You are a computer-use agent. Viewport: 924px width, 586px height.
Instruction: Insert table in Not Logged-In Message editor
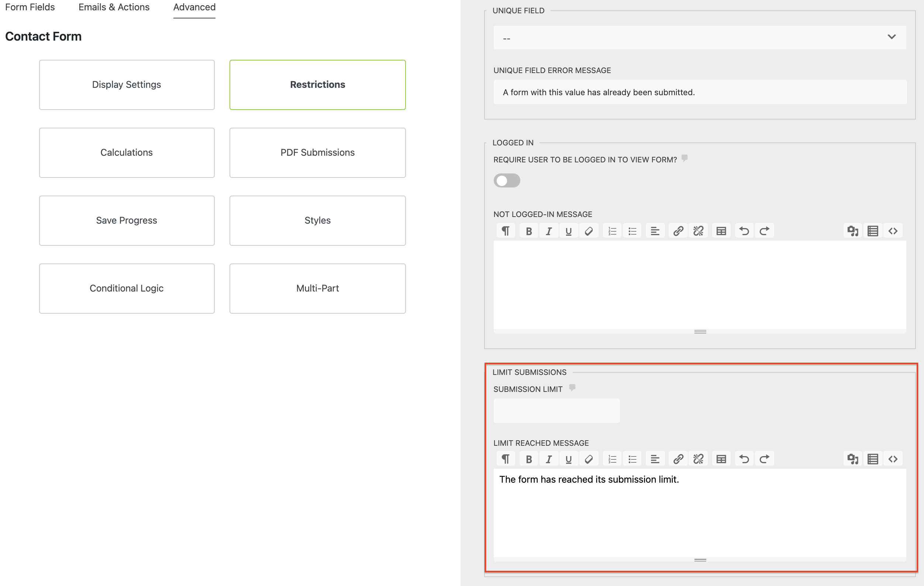pos(721,231)
